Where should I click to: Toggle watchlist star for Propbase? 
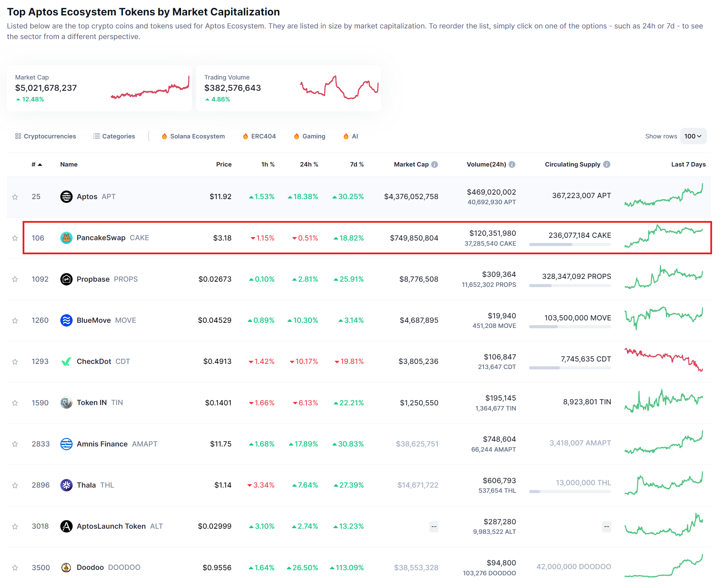pyautogui.click(x=15, y=279)
